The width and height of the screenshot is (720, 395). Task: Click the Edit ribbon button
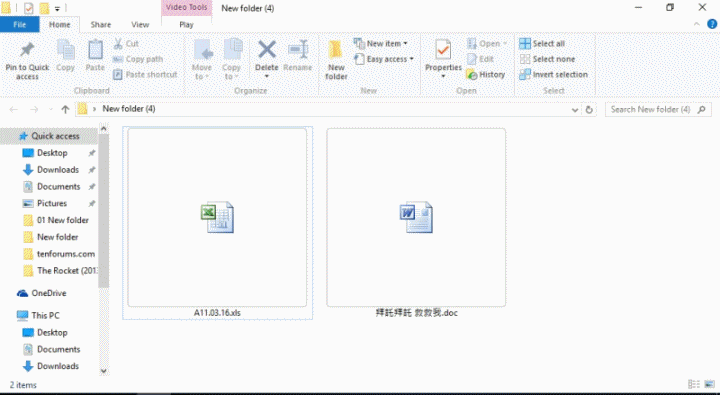coord(480,59)
